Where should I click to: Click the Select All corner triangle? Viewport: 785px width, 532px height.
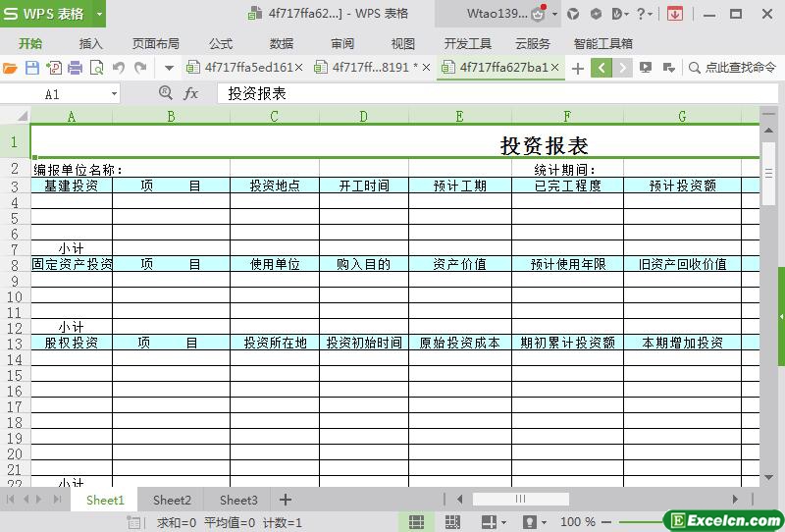[x=22, y=116]
